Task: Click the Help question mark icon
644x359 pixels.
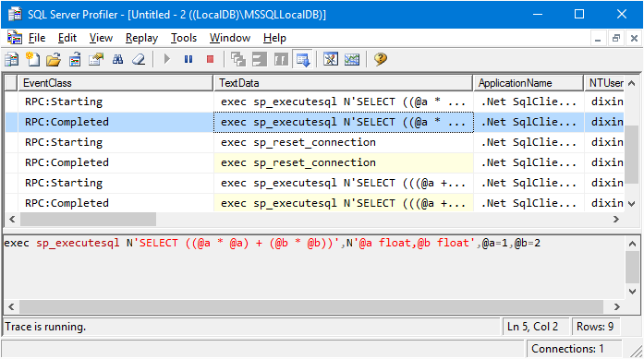Action: (381, 59)
